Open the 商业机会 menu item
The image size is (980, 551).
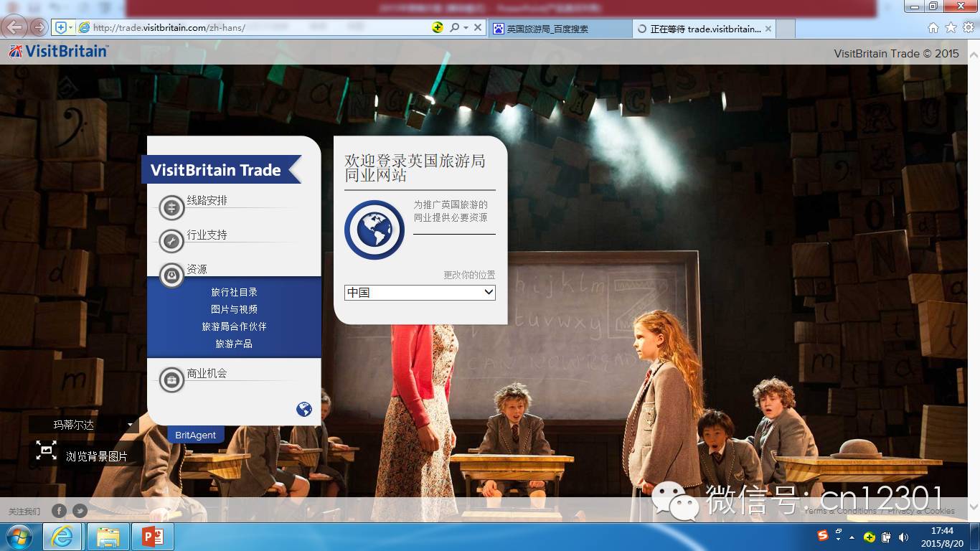coord(207,373)
